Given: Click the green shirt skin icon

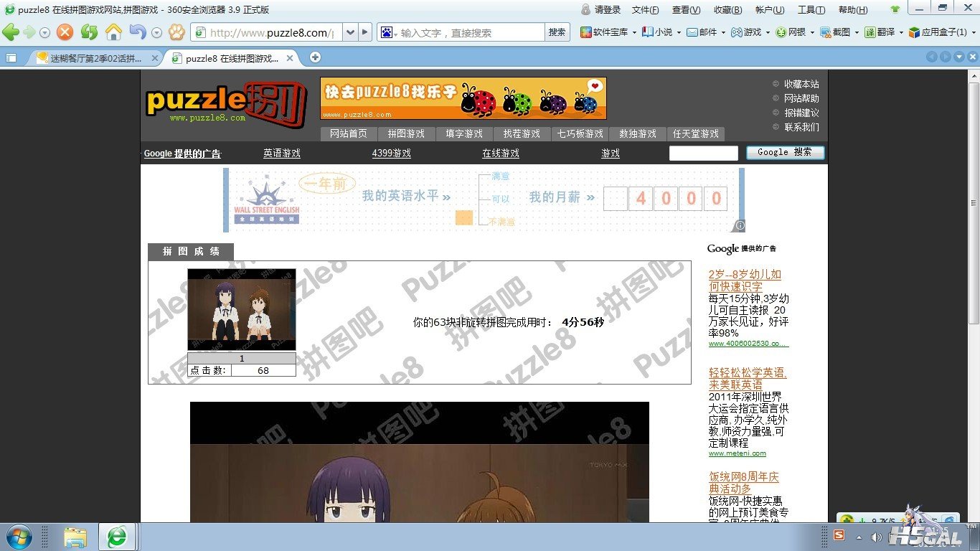Looking at the screenshot, I should (x=895, y=10).
